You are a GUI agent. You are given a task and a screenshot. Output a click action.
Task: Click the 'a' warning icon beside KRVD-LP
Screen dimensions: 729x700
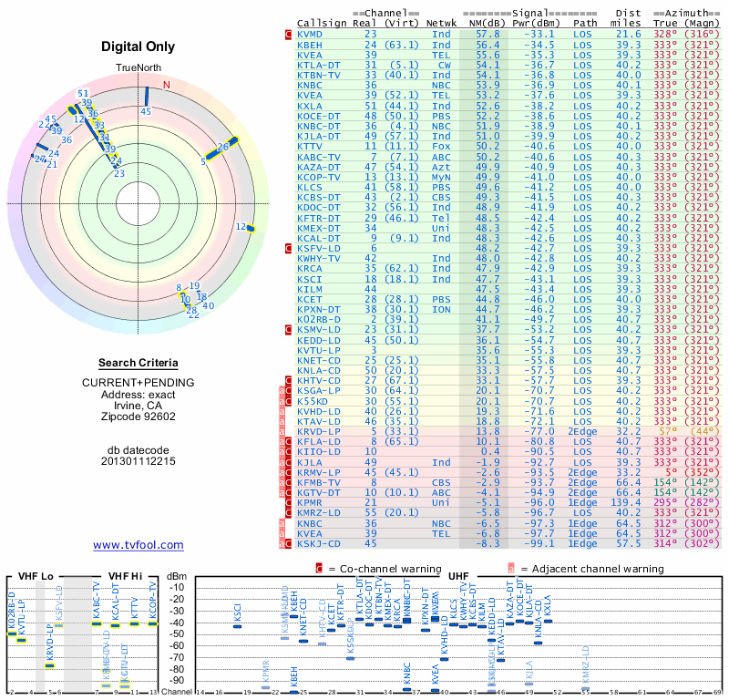pyautogui.click(x=282, y=432)
